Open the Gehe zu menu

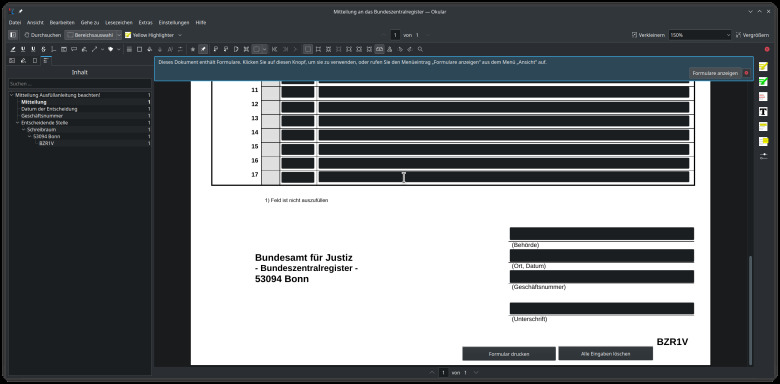90,22
